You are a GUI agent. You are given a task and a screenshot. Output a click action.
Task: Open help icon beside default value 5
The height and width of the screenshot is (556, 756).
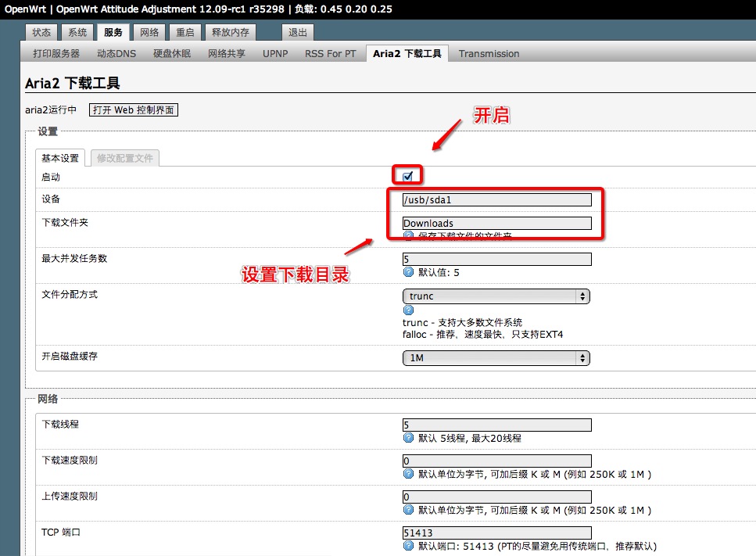(408, 272)
